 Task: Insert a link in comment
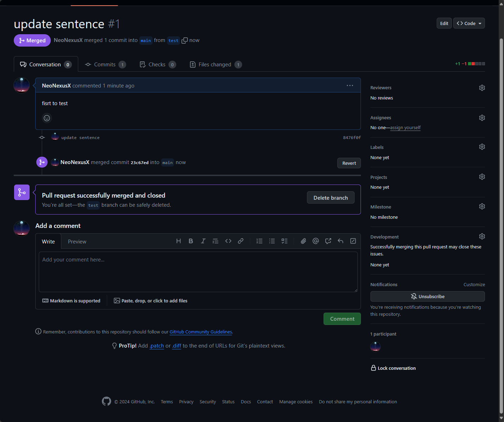(240, 241)
